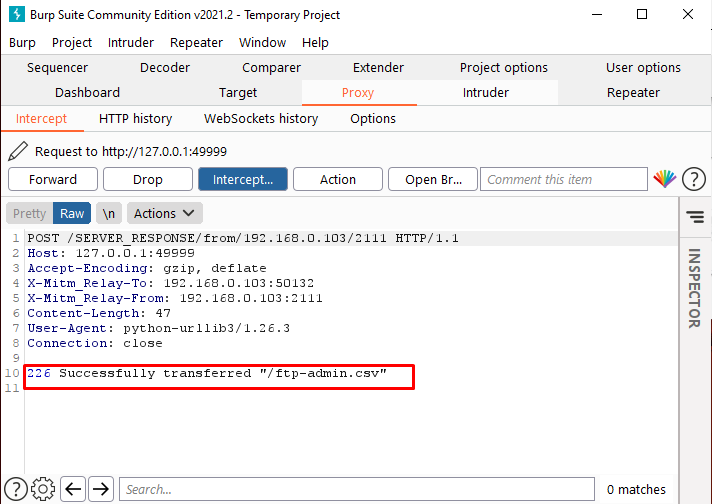Click the Burp Suite logo icon
The height and width of the screenshot is (504, 712).
coord(17,14)
